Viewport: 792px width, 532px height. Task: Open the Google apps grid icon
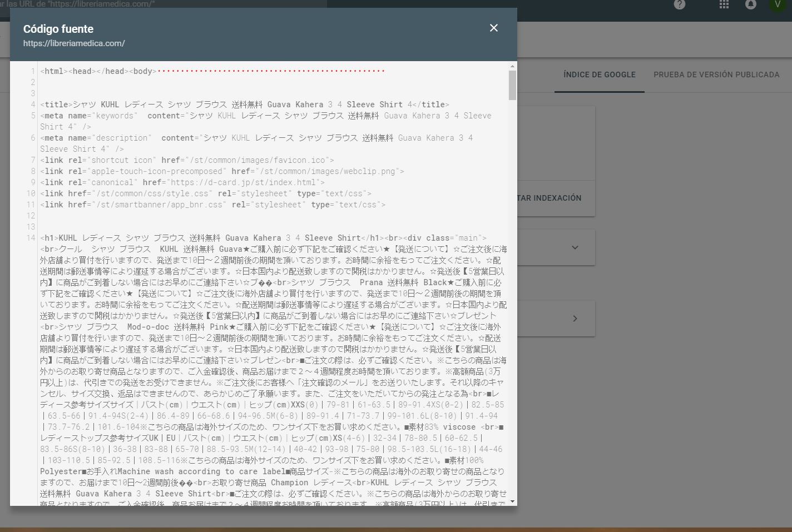724,4
